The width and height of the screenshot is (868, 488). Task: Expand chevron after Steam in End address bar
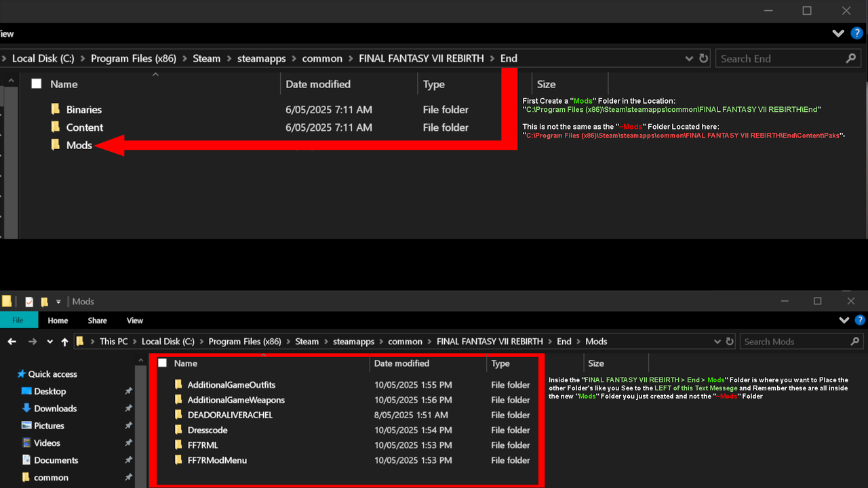[x=229, y=58]
